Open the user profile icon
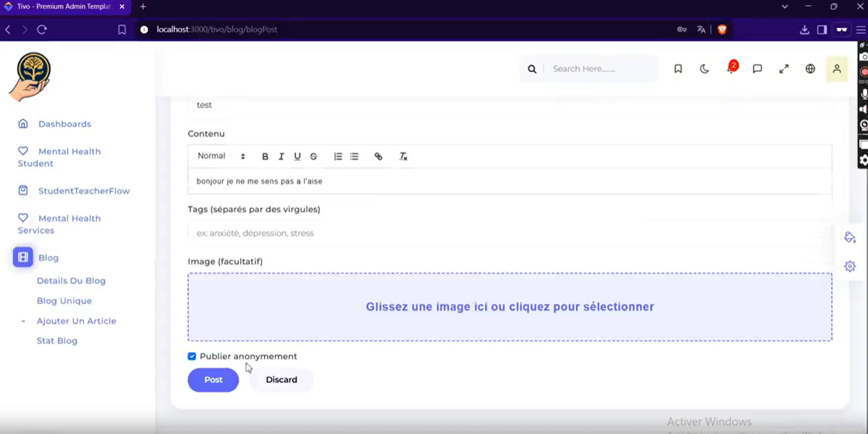This screenshot has width=868, height=434. (836, 69)
